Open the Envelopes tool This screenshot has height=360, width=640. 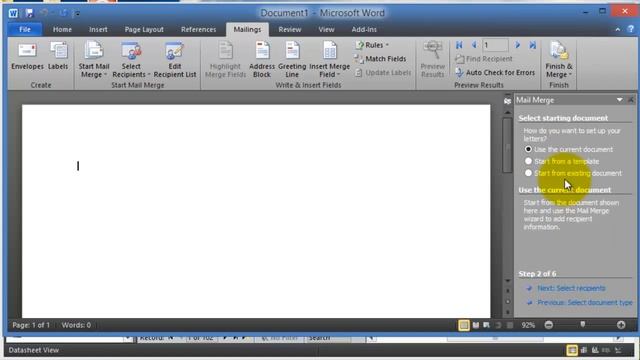pos(27,56)
